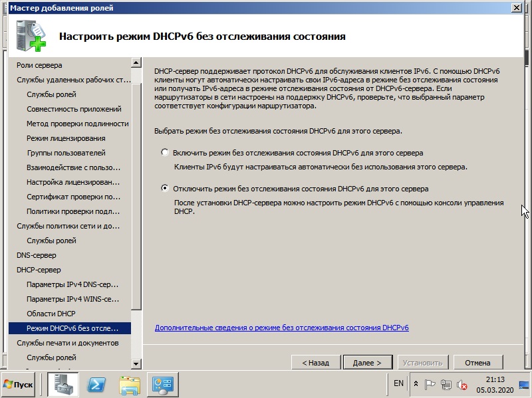Open the clock showing 21:13
Screen dimensions: 532x398
coord(495,385)
